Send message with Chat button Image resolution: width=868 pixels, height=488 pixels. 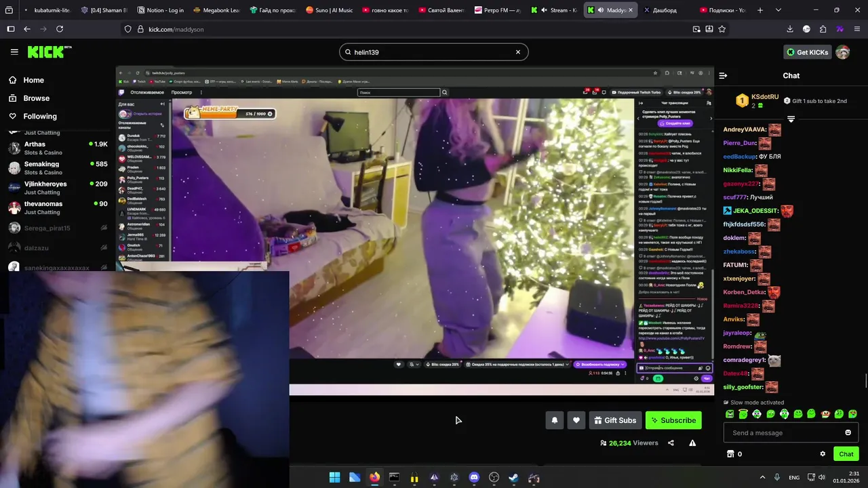point(846,454)
